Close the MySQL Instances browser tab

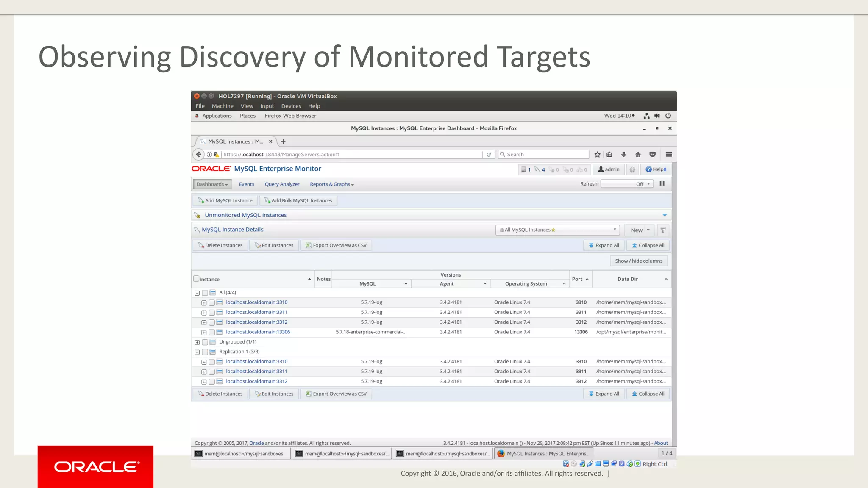pos(270,141)
